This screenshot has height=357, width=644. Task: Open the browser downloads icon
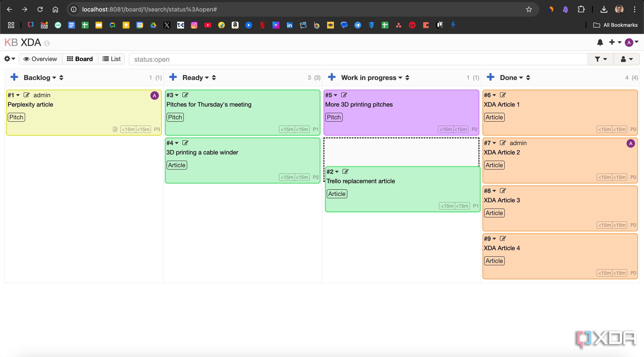(604, 10)
